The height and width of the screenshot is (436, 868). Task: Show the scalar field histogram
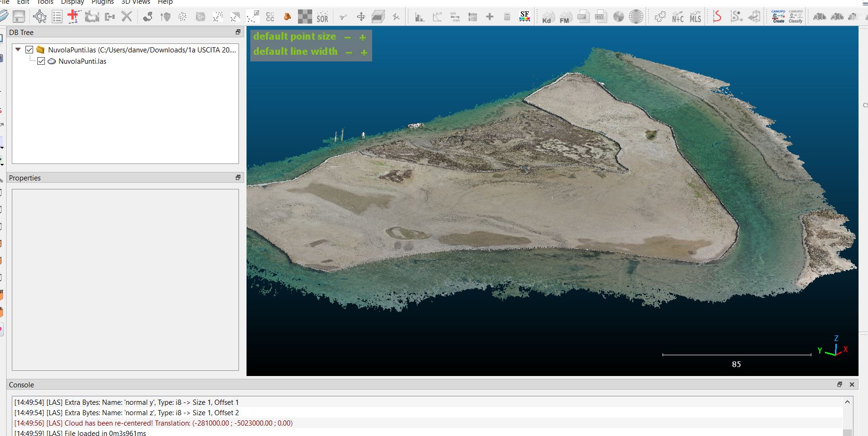tap(419, 16)
